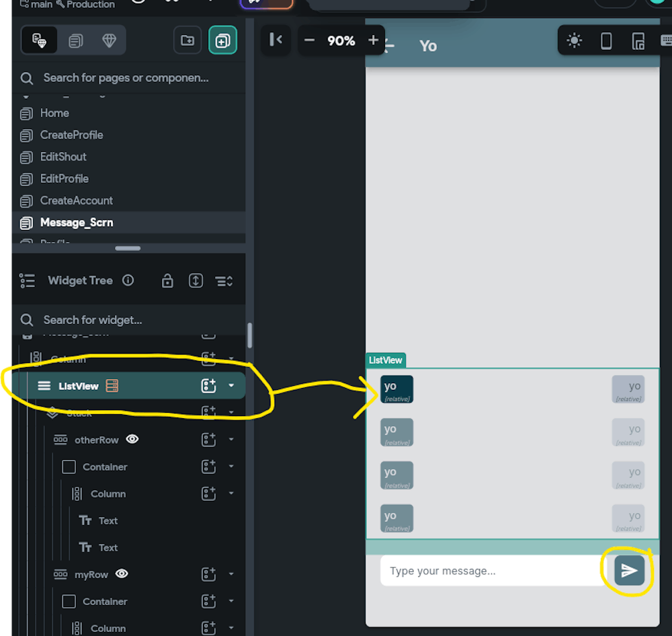Click the Widget Tree list icon
The image size is (672, 636).
[x=28, y=281]
